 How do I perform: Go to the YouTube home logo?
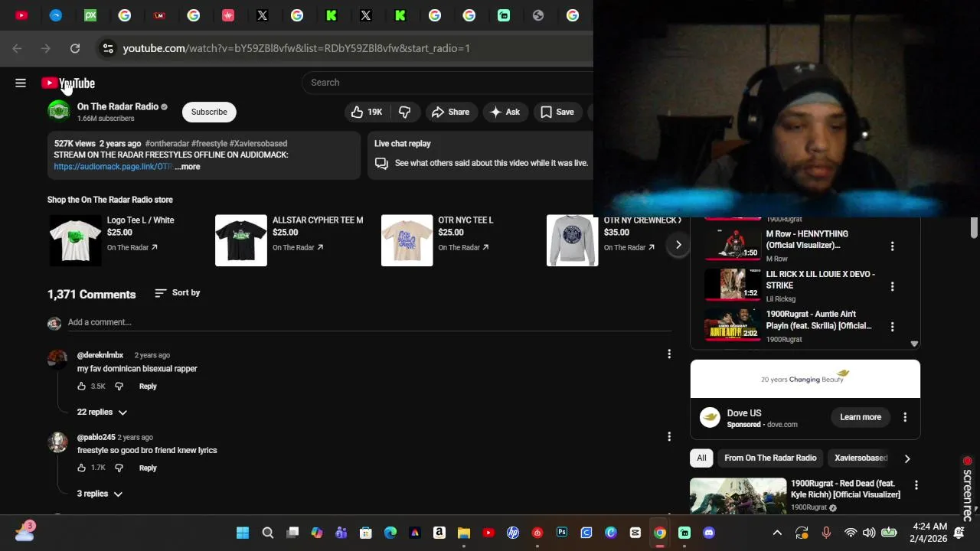pos(68,83)
